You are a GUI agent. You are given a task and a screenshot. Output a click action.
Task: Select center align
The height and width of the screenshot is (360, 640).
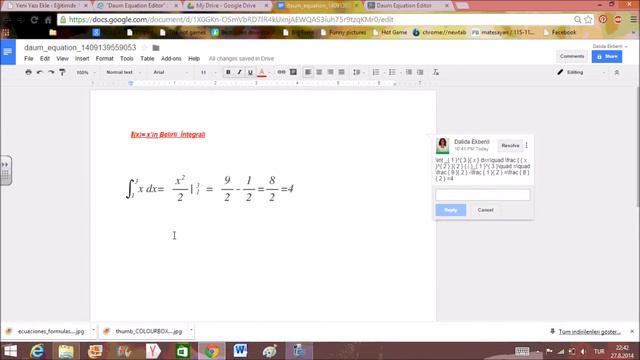[x=319, y=72]
